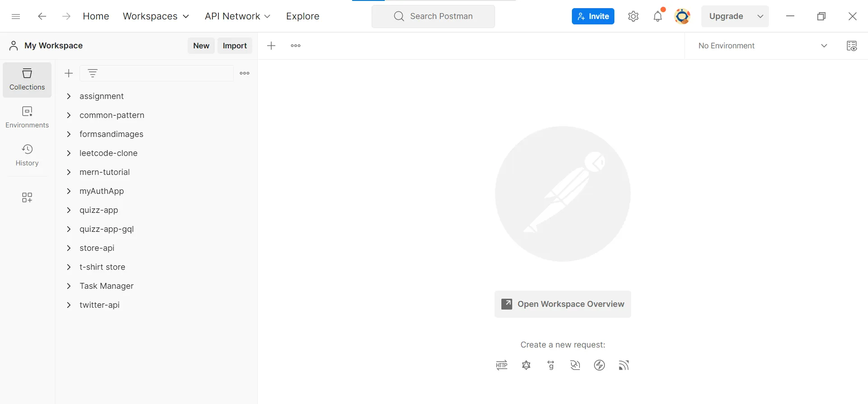Open the configure sidebar grid-plus icon
This screenshot has height=404, width=868.
pos(27,197)
